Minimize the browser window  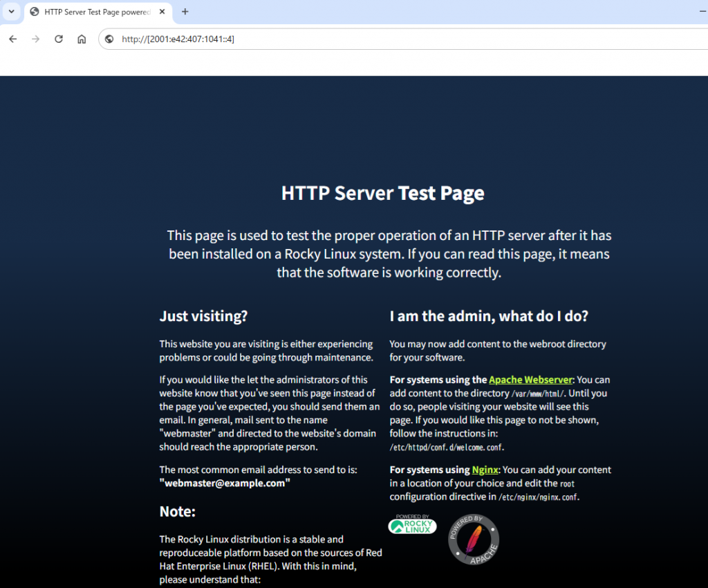tap(702, 12)
